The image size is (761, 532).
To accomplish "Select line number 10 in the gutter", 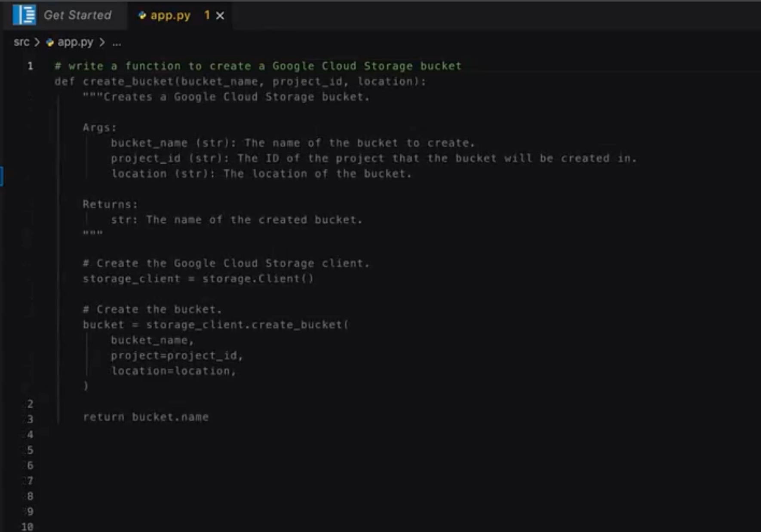I will [x=28, y=527].
